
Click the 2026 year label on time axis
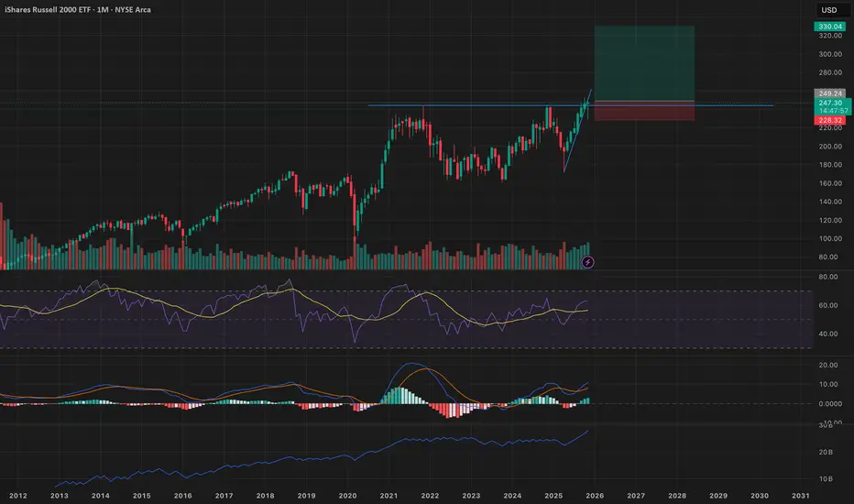click(595, 495)
